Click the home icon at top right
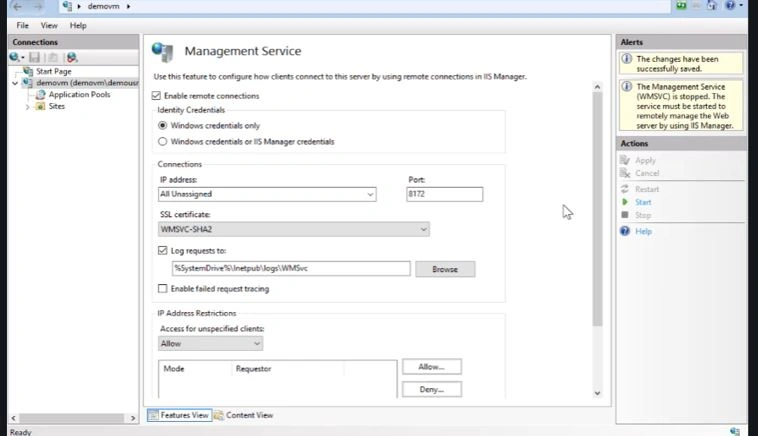Image resolution: width=758 pixels, height=436 pixels. [x=712, y=5]
